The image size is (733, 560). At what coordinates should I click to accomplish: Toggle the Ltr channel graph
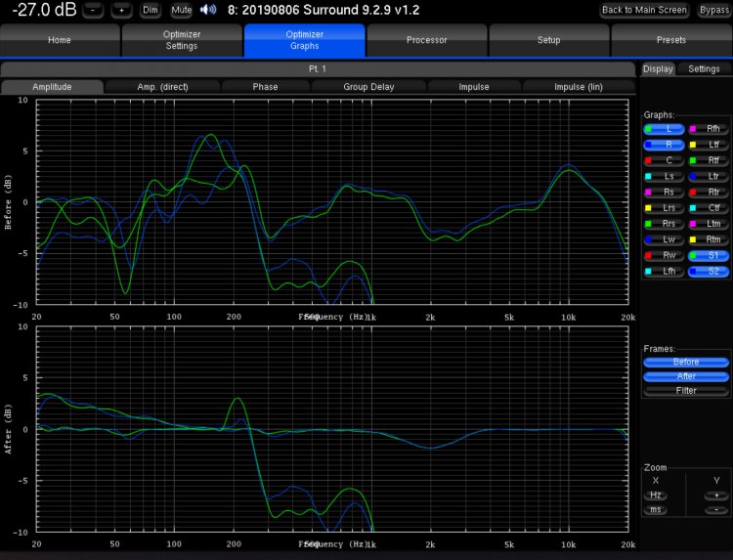(709, 177)
